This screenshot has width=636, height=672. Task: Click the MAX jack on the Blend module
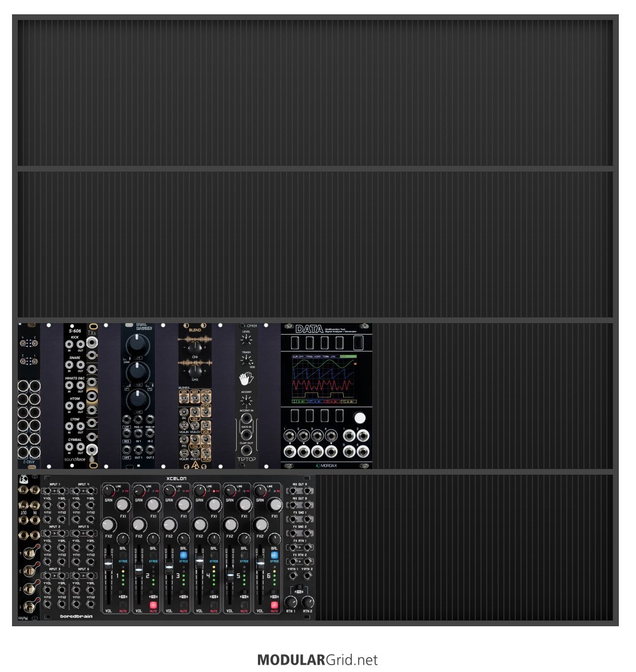click(x=195, y=398)
